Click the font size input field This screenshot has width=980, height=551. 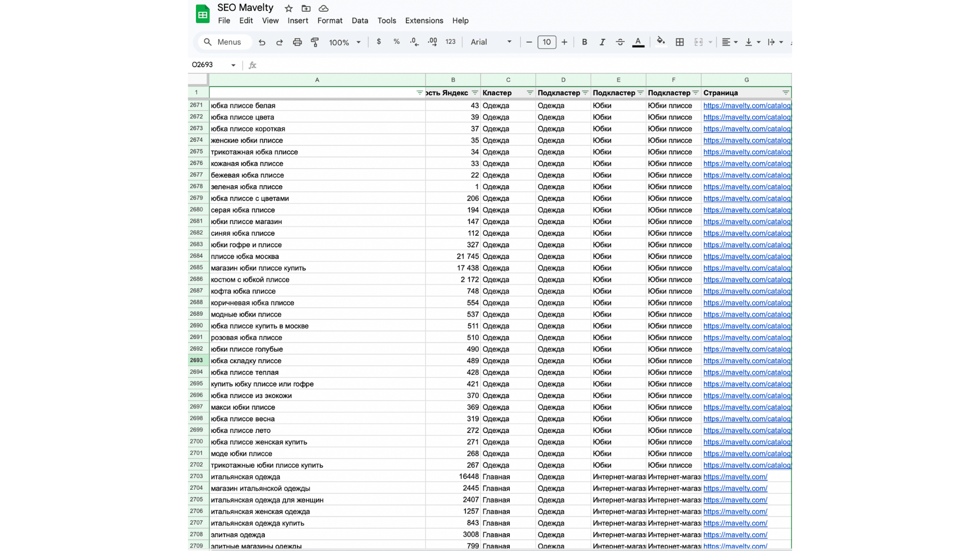click(546, 42)
